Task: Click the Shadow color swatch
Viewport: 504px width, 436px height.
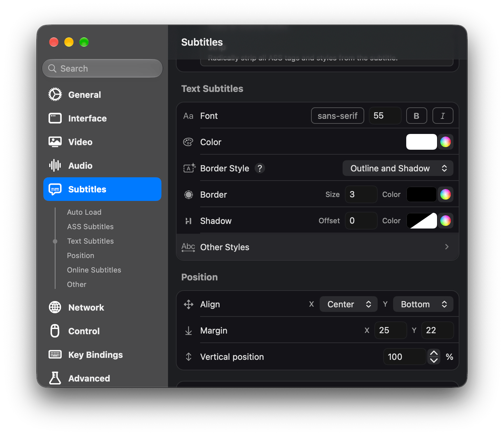Action: (422, 221)
